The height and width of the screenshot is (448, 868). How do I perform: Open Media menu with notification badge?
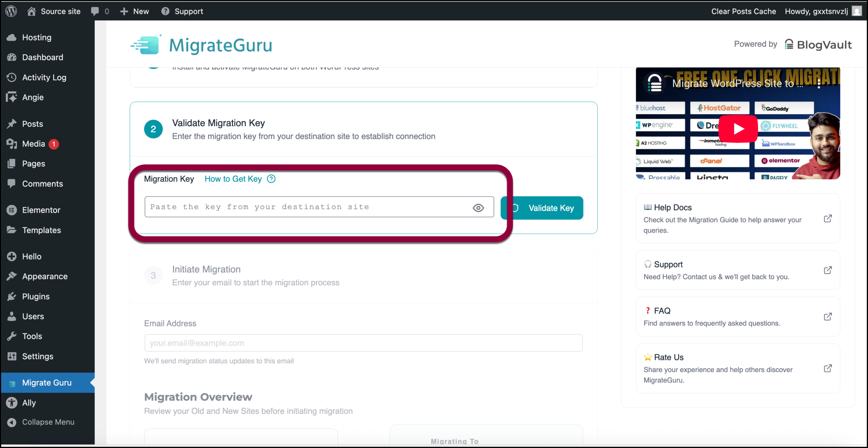33,144
